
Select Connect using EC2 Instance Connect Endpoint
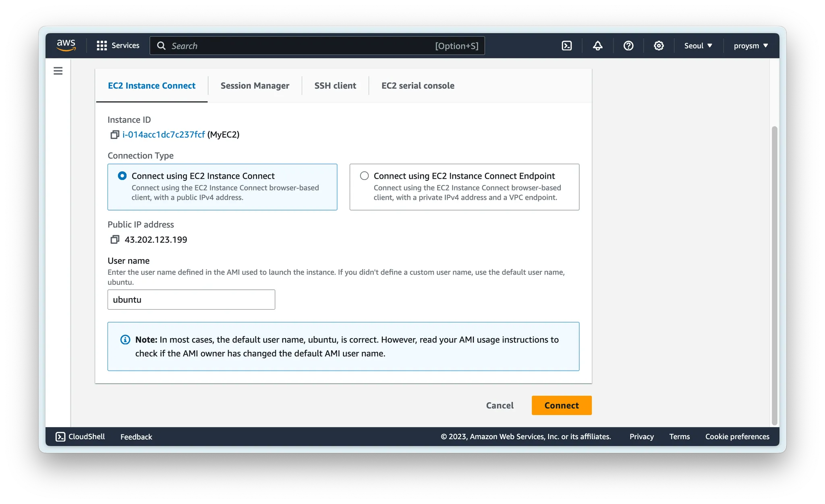pyautogui.click(x=364, y=176)
